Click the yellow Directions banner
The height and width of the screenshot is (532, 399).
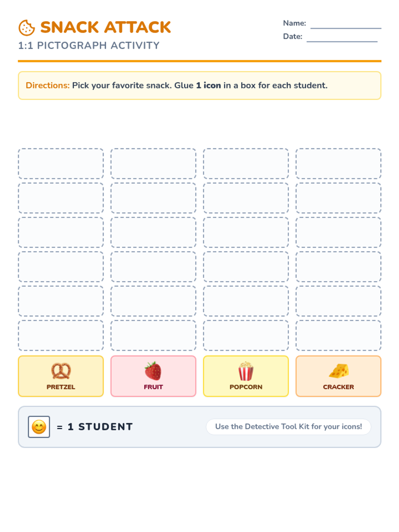(199, 85)
